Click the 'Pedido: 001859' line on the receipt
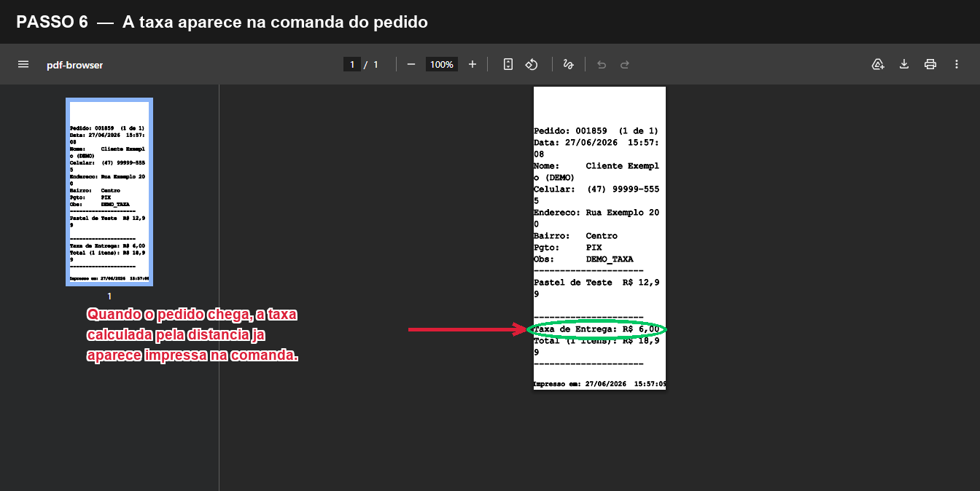The image size is (980, 491). coord(596,131)
